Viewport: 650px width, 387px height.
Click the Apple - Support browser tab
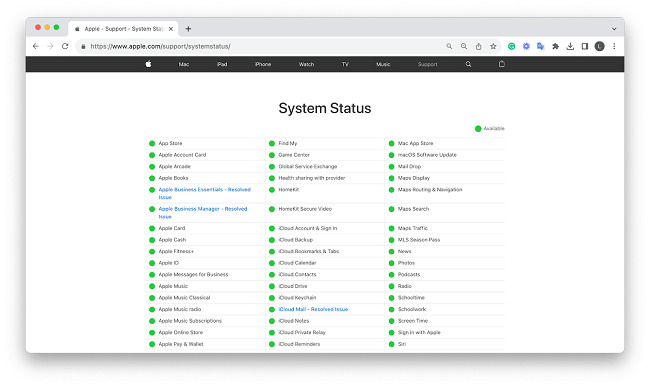pyautogui.click(x=124, y=29)
